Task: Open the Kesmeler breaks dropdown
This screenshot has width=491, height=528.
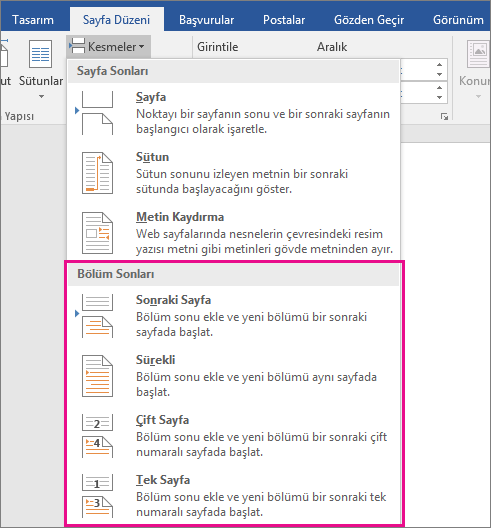Action: (x=108, y=47)
